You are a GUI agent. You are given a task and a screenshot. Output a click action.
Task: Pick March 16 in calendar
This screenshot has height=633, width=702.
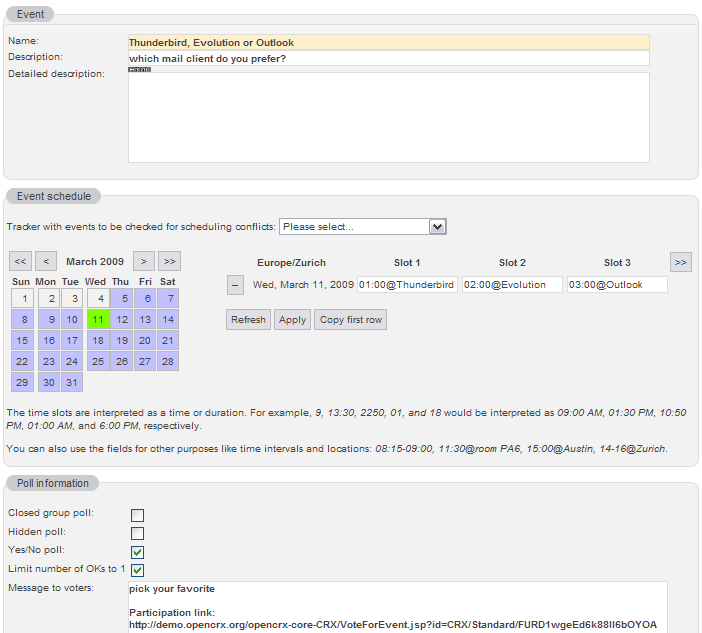click(x=49, y=341)
